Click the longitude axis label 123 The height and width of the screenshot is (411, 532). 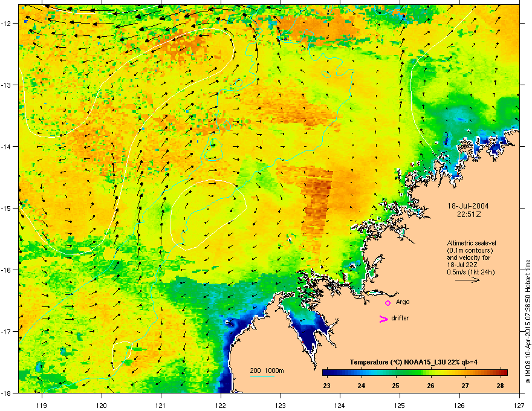281,405
